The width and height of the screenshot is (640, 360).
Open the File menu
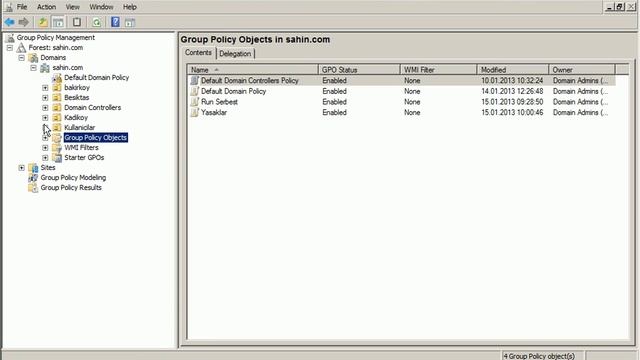[22, 7]
